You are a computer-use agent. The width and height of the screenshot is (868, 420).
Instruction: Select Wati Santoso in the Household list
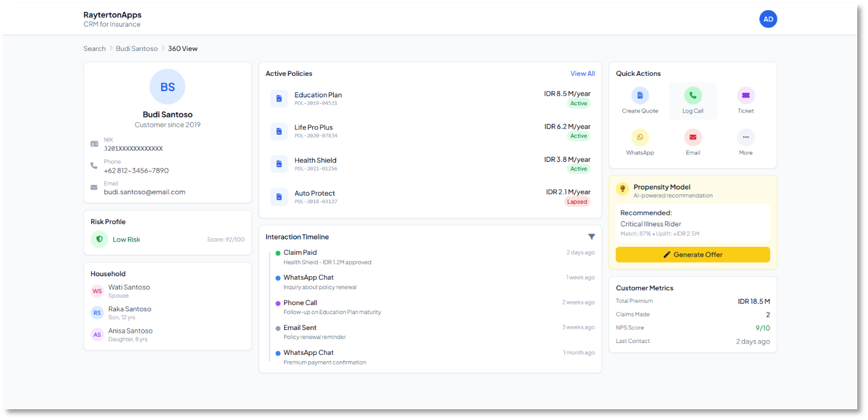(x=129, y=290)
